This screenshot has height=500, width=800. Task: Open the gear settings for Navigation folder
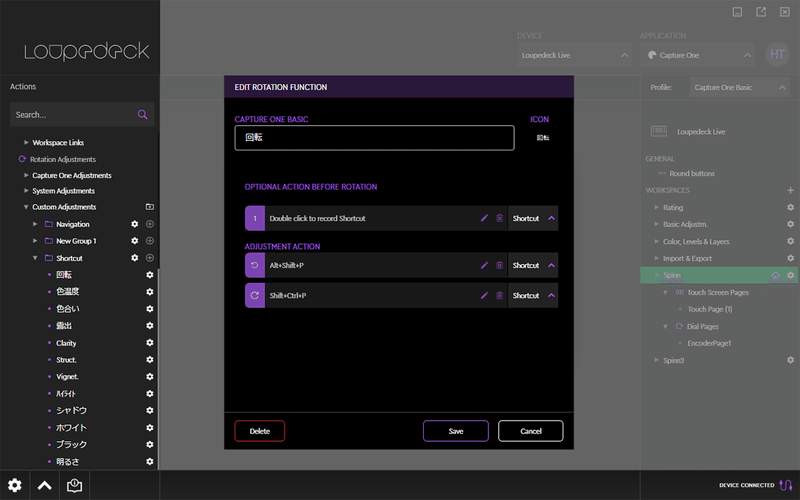(135, 224)
